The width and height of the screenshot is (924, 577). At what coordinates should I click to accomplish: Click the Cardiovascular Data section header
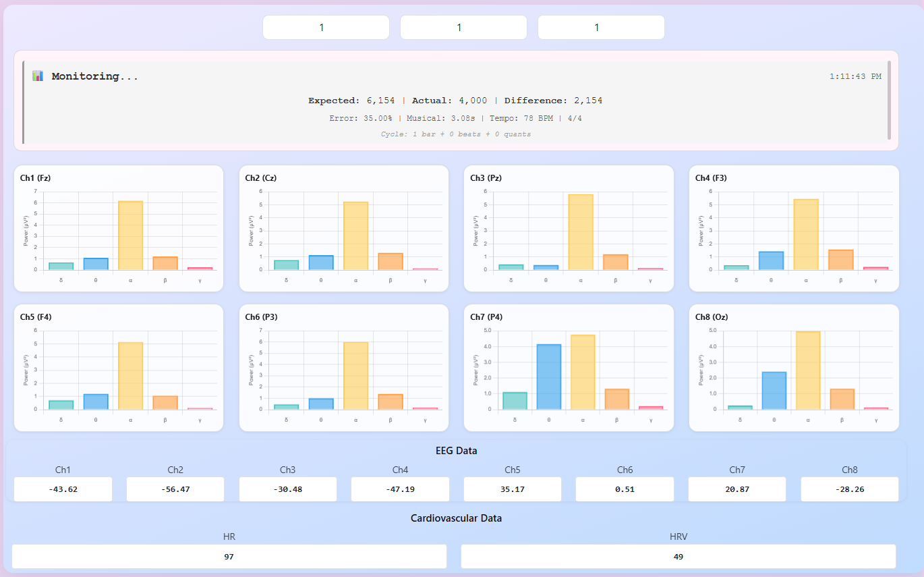tap(455, 518)
